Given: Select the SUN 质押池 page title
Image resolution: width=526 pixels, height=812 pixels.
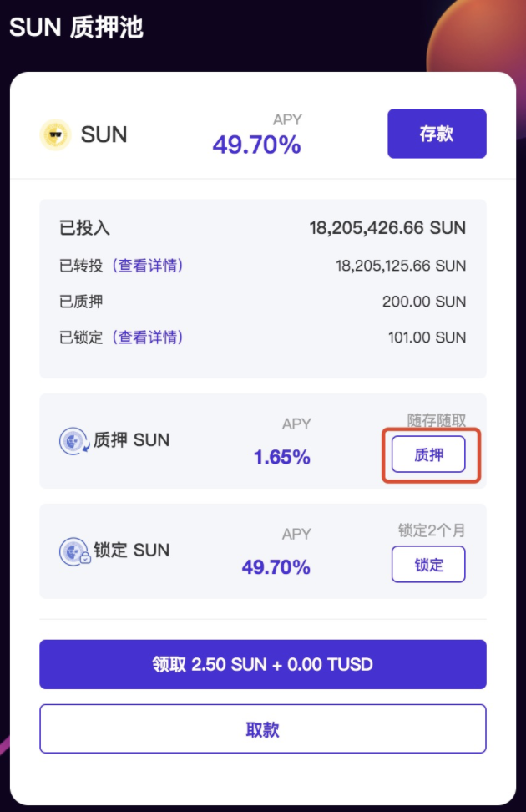Looking at the screenshot, I should tap(76, 27).
